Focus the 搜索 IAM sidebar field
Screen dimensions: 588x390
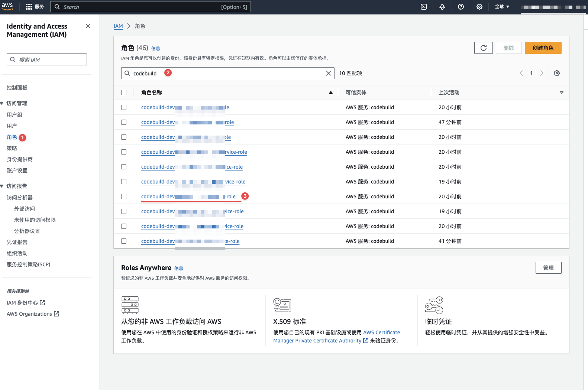[47, 59]
